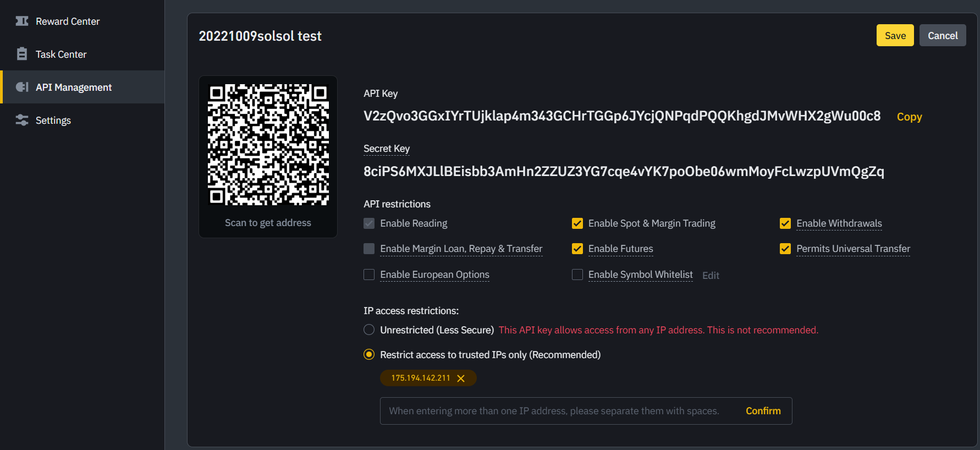
Task: Tick Enable Symbol Whitelist checkbox
Action: pyautogui.click(x=577, y=275)
